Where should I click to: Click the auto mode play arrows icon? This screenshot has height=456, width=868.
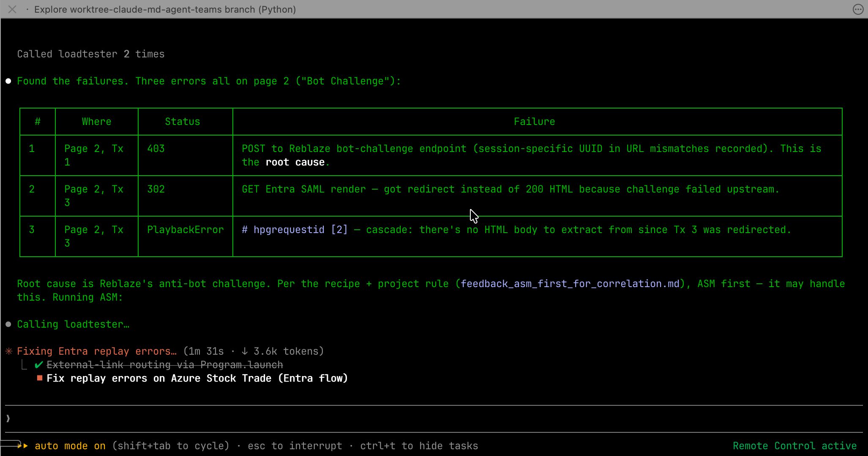click(23, 446)
